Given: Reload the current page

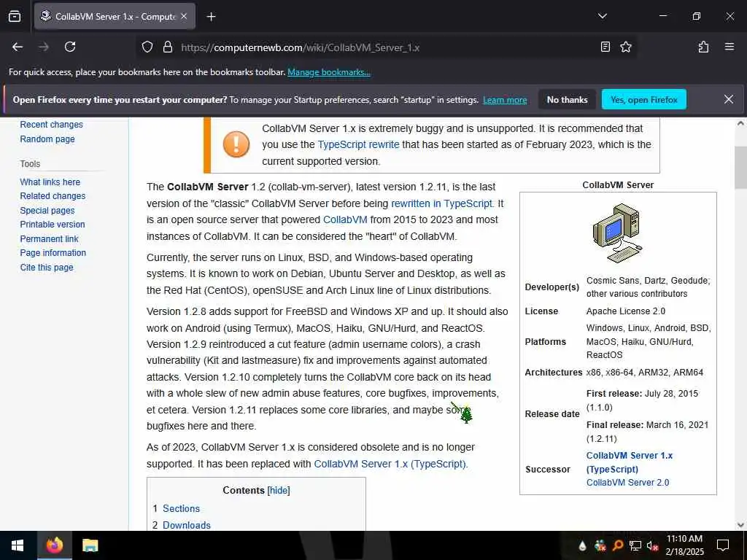Looking at the screenshot, I should click(x=70, y=47).
